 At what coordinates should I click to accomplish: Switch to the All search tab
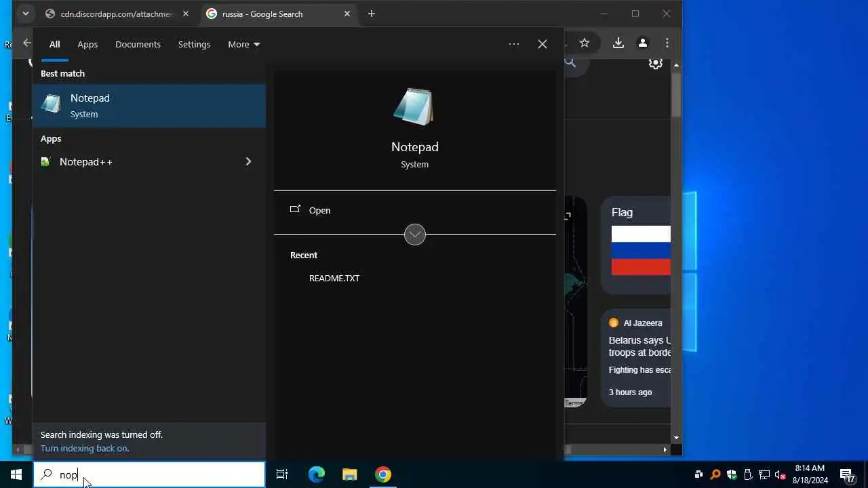pos(54,44)
